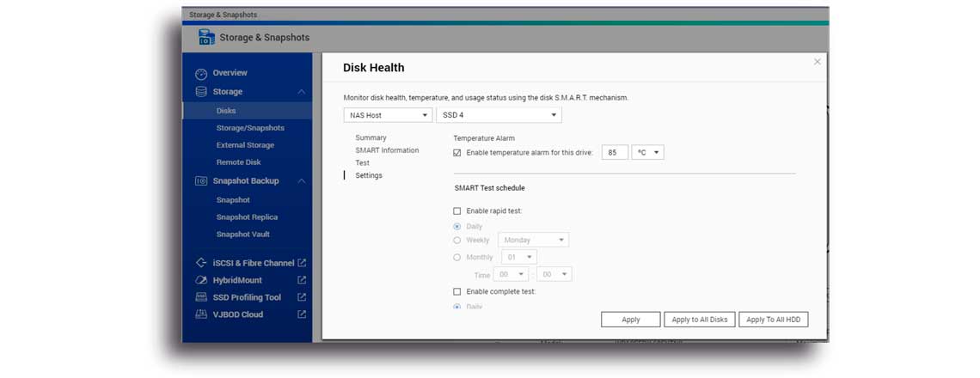Enable rapid test checkbox
Image resolution: width=980 pixels, height=378 pixels.
457,210
